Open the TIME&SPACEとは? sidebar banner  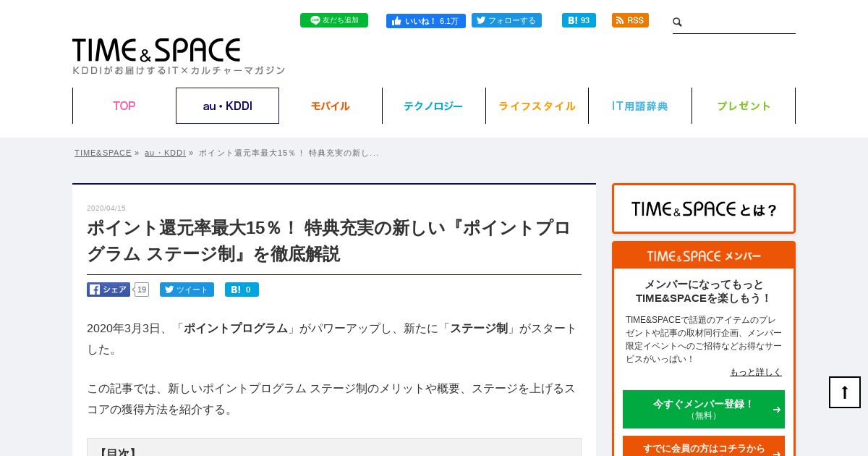click(704, 208)
